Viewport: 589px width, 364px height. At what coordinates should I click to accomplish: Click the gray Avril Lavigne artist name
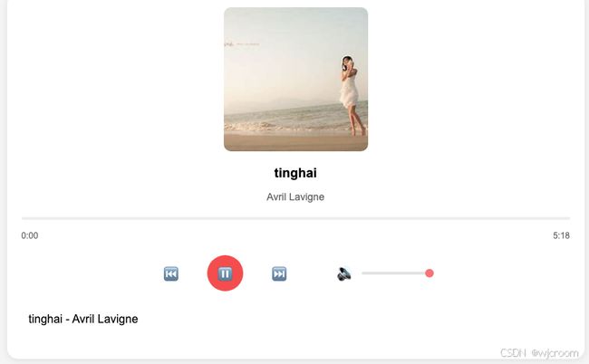coord(295,197)
